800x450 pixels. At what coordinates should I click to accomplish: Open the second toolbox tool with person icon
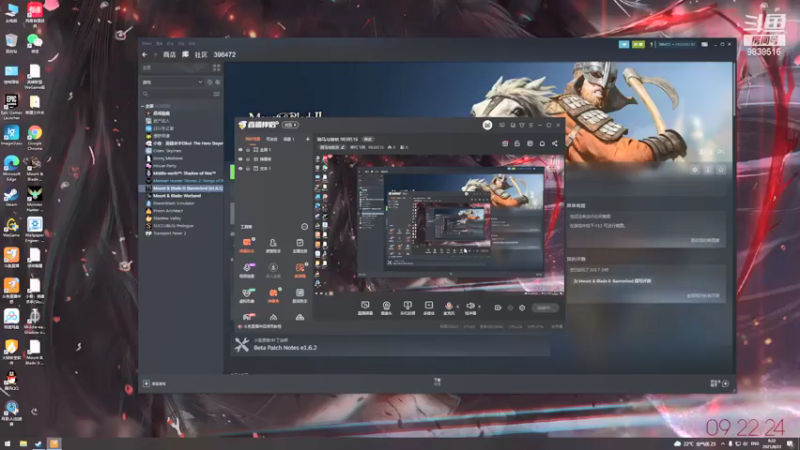(273, 245)
